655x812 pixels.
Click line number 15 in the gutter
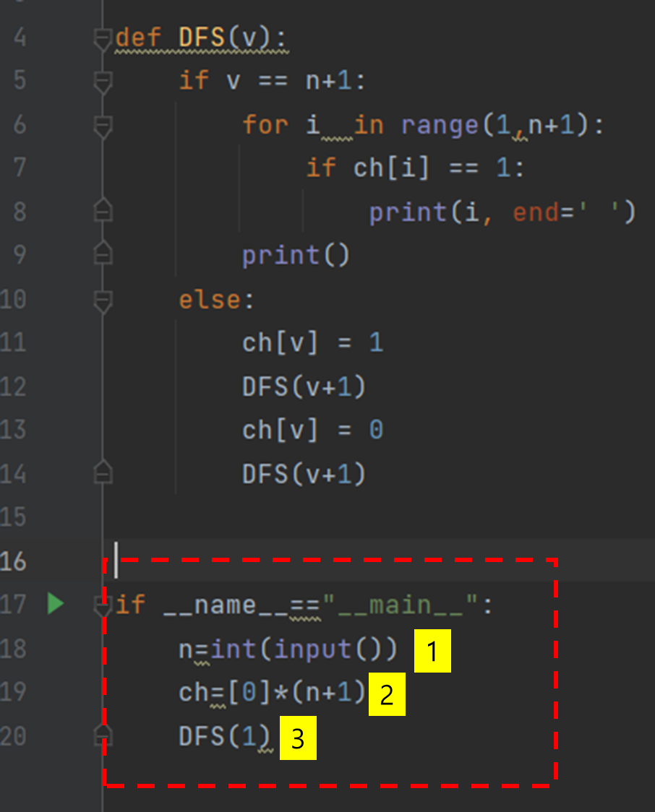point(13,517)
